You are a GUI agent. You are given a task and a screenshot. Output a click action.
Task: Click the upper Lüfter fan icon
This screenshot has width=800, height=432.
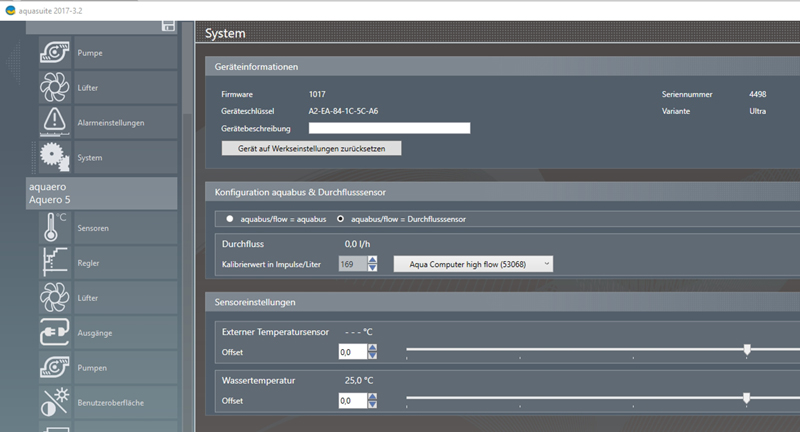coord(56,88)
